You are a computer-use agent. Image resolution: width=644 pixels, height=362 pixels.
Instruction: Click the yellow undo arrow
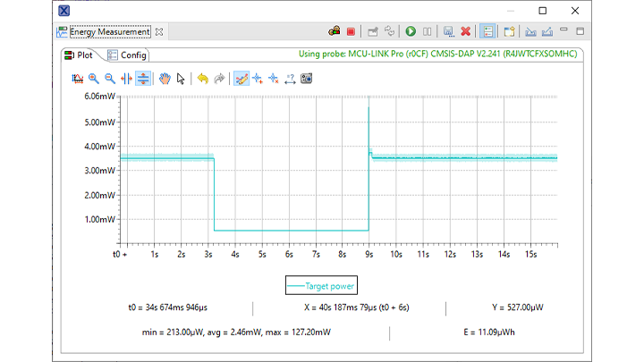(202, 79)
